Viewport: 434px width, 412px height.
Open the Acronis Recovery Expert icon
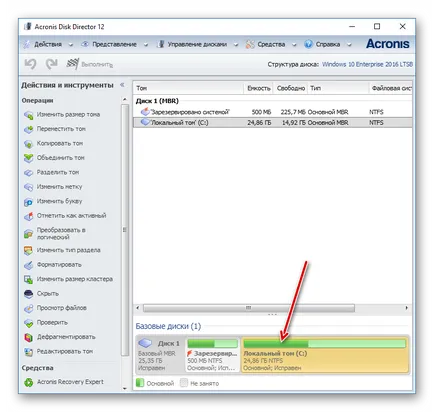click(x=29, y=382)
